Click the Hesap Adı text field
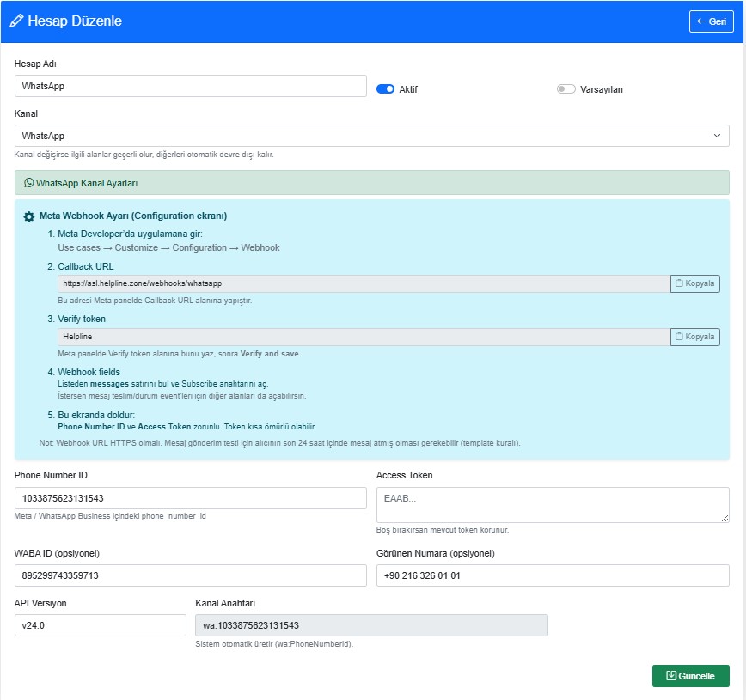Screen dimensions: 746x700 tap(191, 86)
